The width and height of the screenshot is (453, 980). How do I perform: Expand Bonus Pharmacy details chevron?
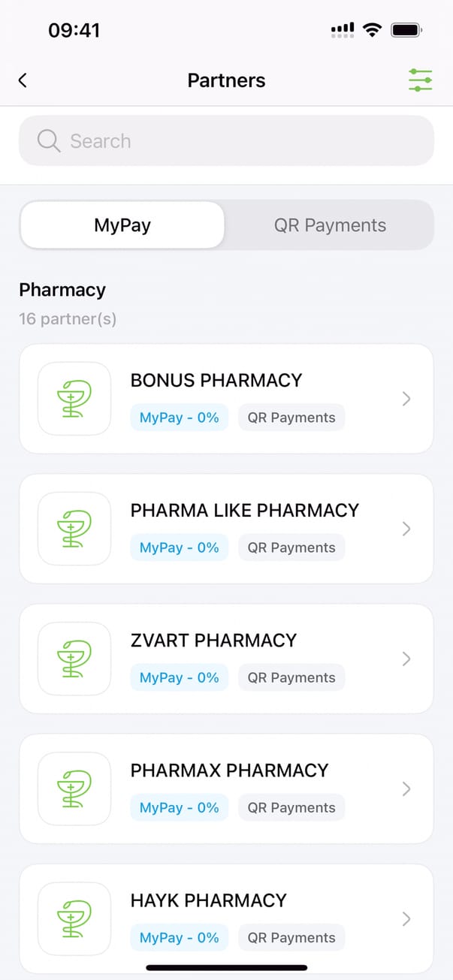coord(406,399)
